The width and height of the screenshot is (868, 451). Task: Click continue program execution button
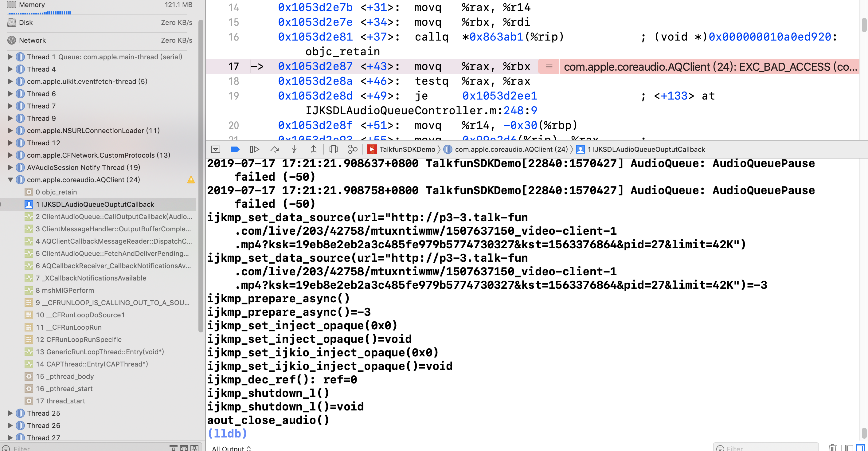(254, 149)
